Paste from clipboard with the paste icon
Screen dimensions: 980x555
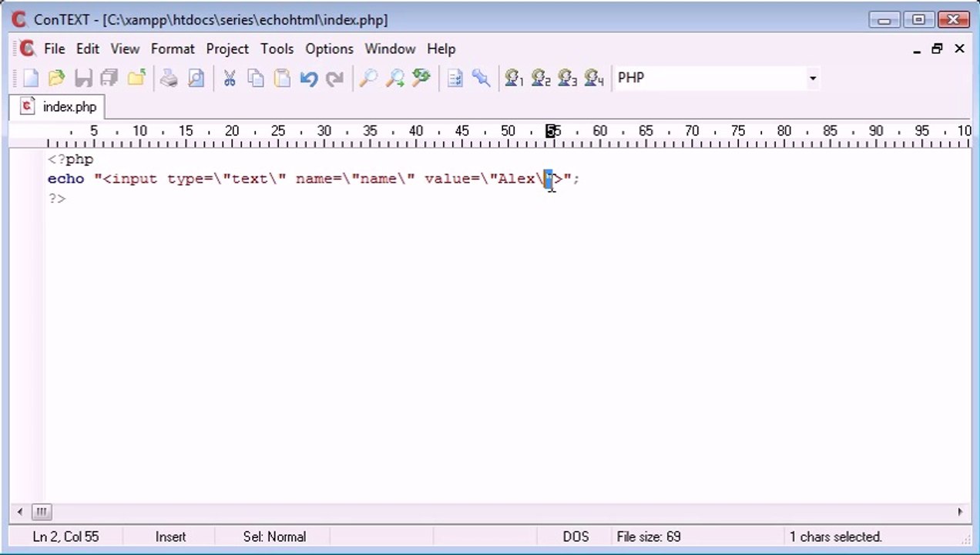(282, 78)
